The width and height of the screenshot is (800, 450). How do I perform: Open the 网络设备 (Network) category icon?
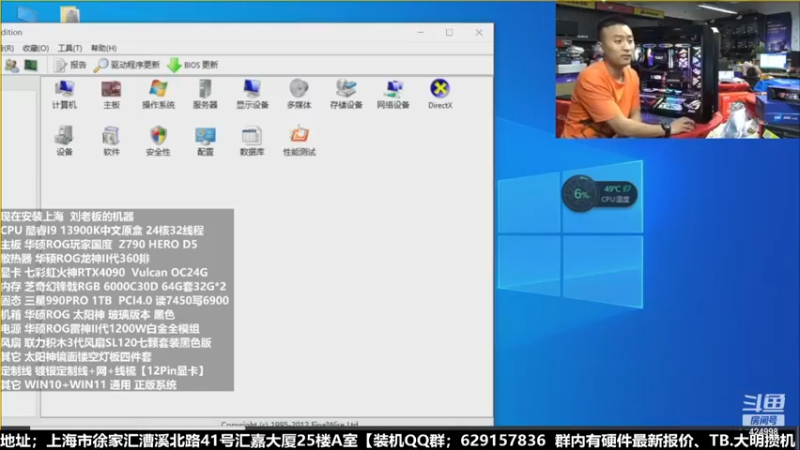coord(393,94)
